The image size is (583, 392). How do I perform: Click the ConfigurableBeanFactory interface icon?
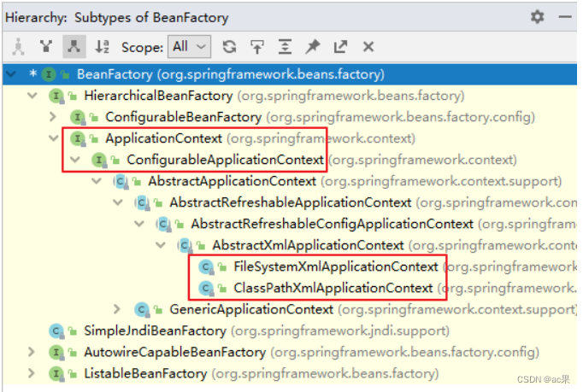(78, 117)
